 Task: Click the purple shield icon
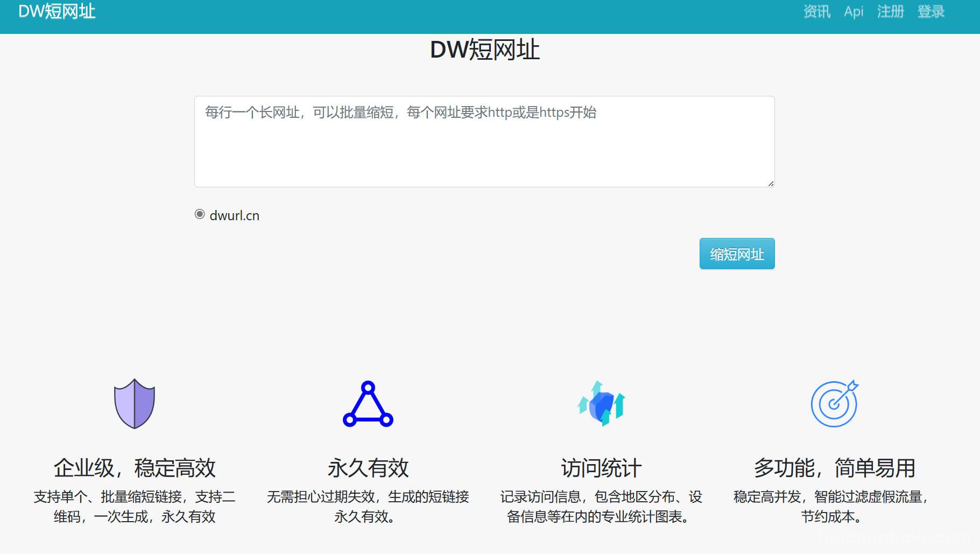pos(135,404)
